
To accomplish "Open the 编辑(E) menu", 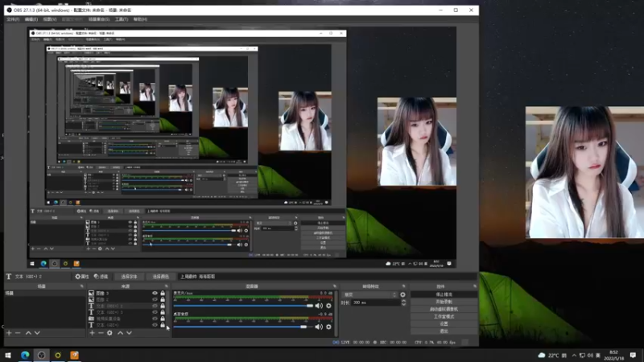I will [x=31, y=19].
